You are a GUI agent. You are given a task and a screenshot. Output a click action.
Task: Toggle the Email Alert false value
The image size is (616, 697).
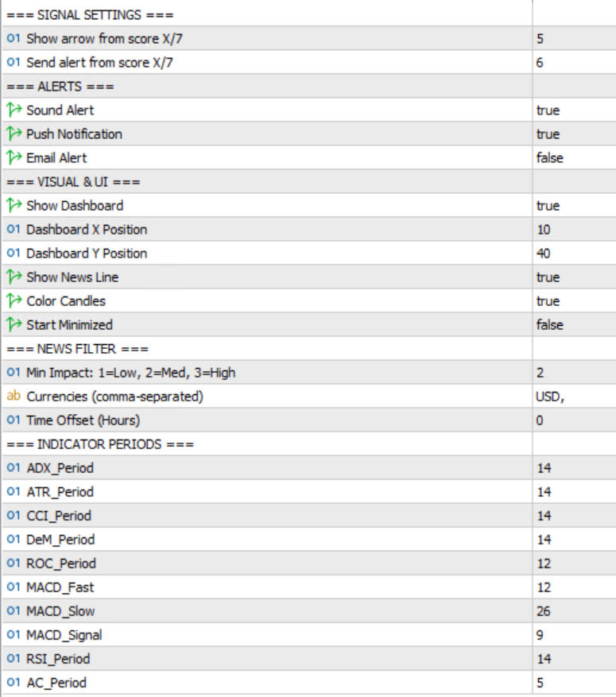pyautogui.click(x=549, y=158)
